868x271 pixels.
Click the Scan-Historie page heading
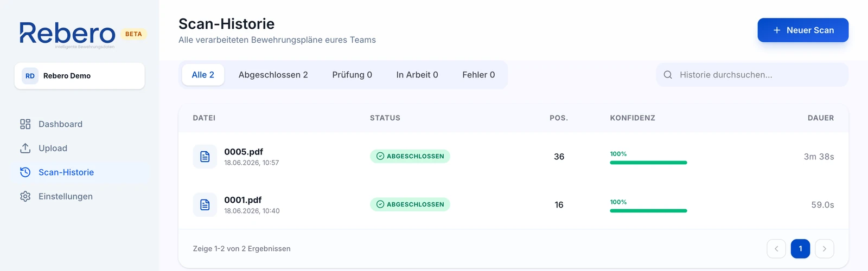click(x=226, y=24)
